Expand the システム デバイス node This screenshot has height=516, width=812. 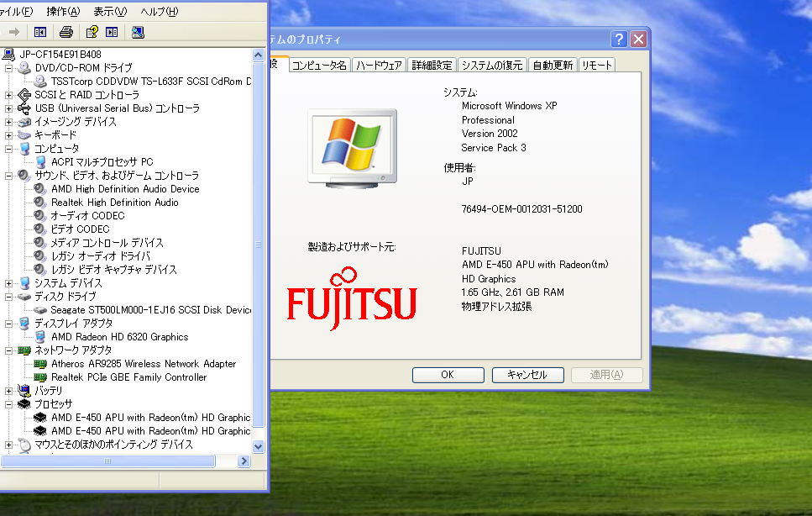(8, 283)
